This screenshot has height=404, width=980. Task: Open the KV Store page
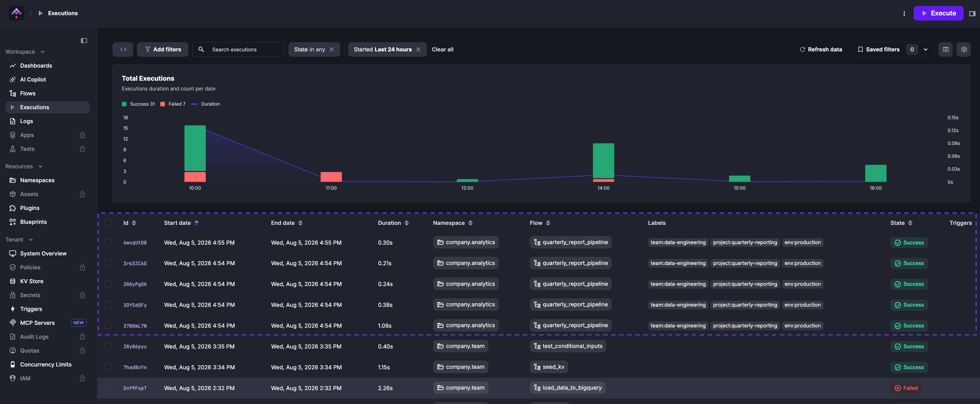pos(48,281)
